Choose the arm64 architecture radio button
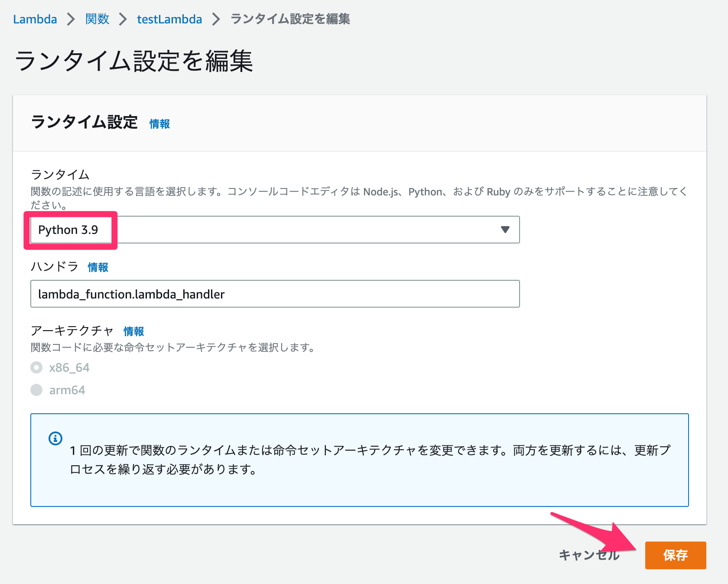The height and width of the screenshot is (584, 728). point(37,390)
